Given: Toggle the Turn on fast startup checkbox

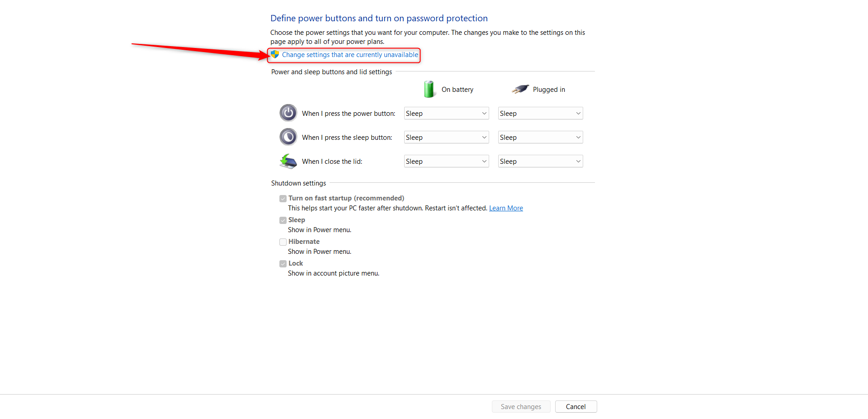Looking at the screenshot, I should coord(283,198).
